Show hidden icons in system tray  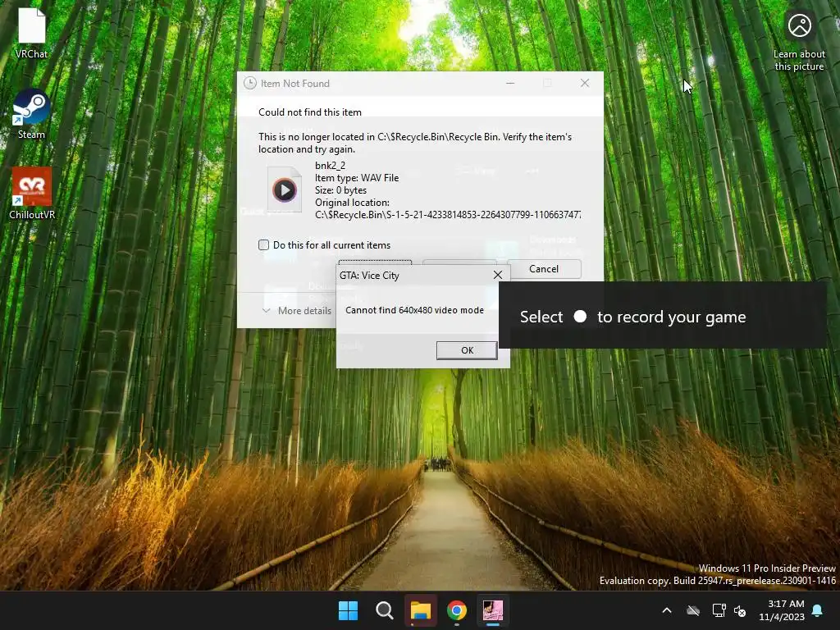point(667,610)
